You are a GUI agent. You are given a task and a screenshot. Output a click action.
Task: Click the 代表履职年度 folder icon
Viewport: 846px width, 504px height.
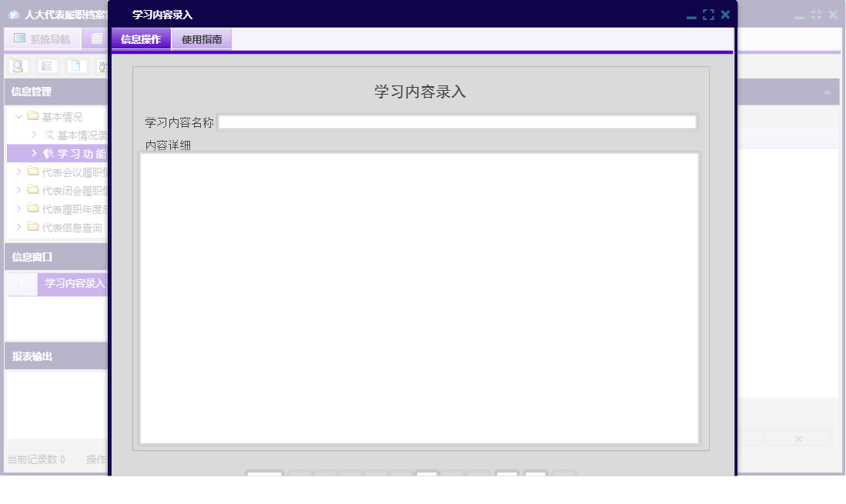tap(33, 208)
